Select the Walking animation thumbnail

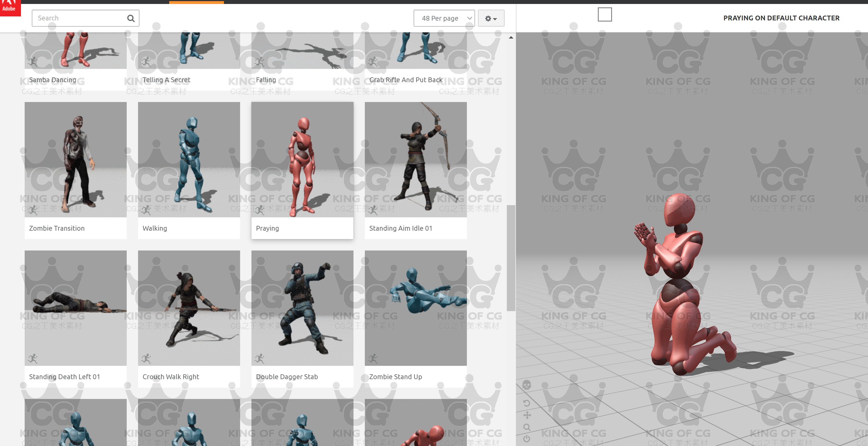(189, 160)
